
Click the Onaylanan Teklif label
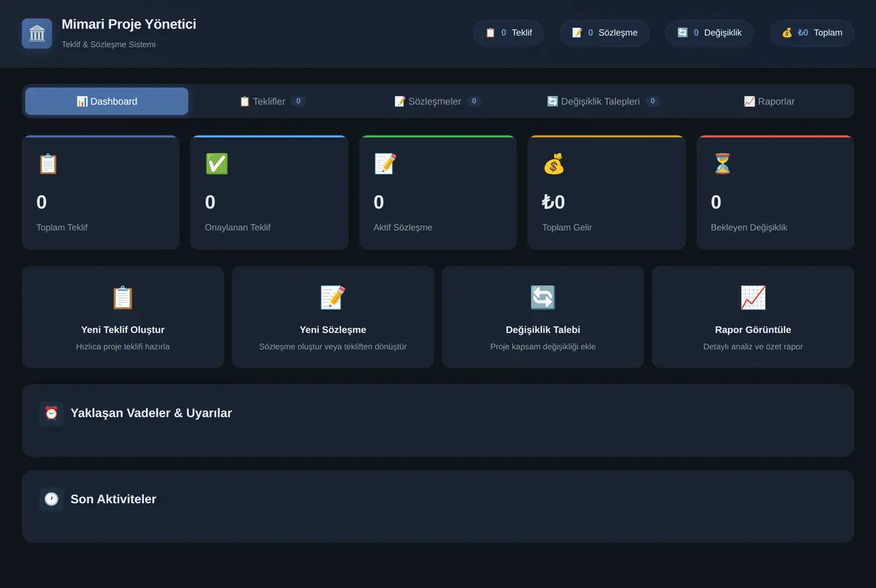click(238, 228)
